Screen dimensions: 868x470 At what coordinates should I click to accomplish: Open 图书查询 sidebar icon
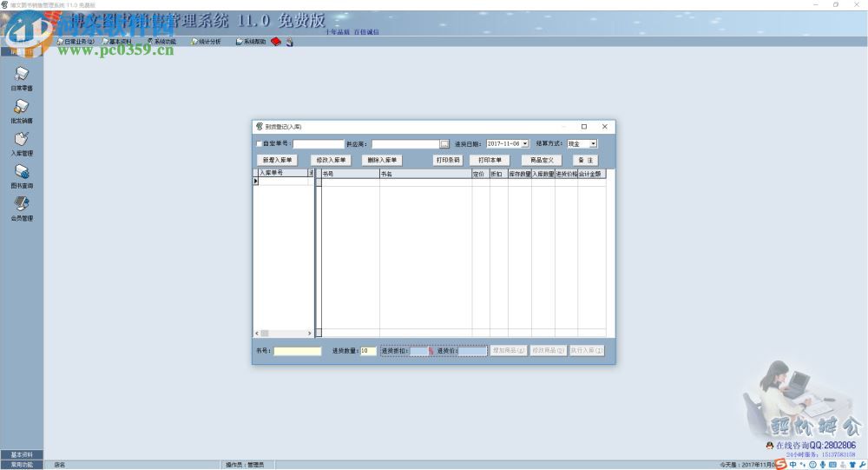coord(22,176)
